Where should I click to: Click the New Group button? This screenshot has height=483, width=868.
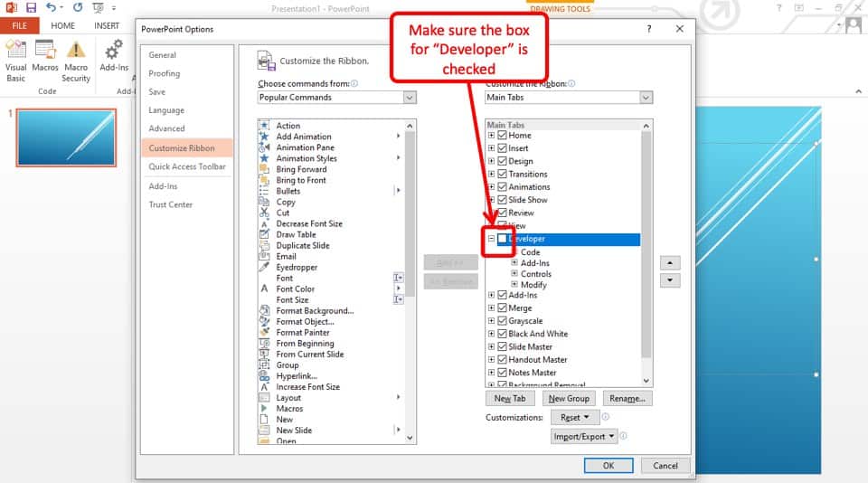(569, 398)
